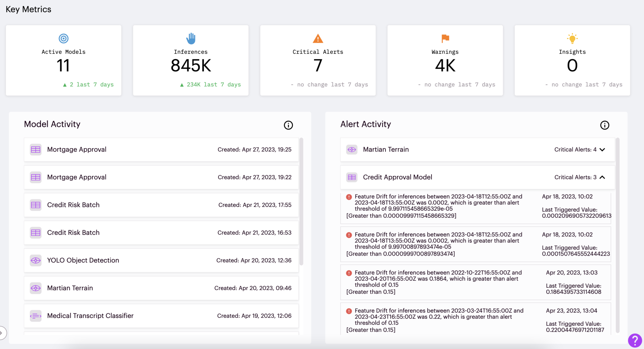The height and width of the screenshot is (349, 644).
Task: Click the Medical Transcript Classifier text icon
Action: pyautogui.click(x=35, y=316)
